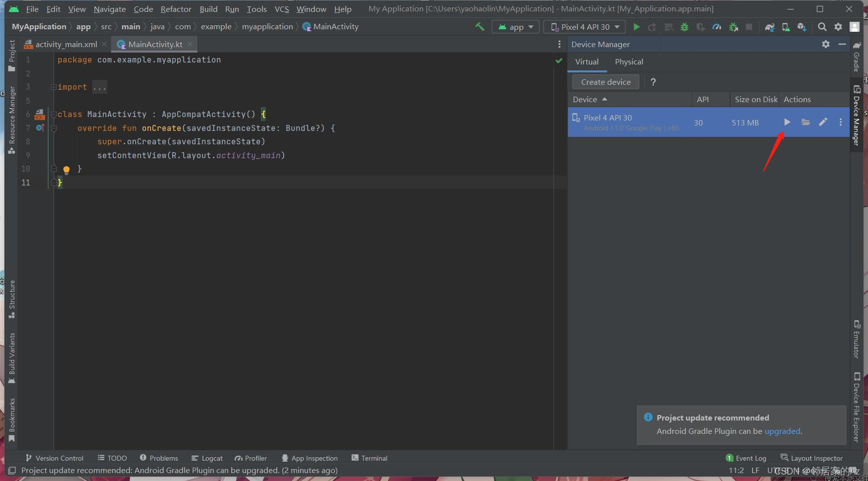Open SDK Manager icon in toolbar

[802, 27]
